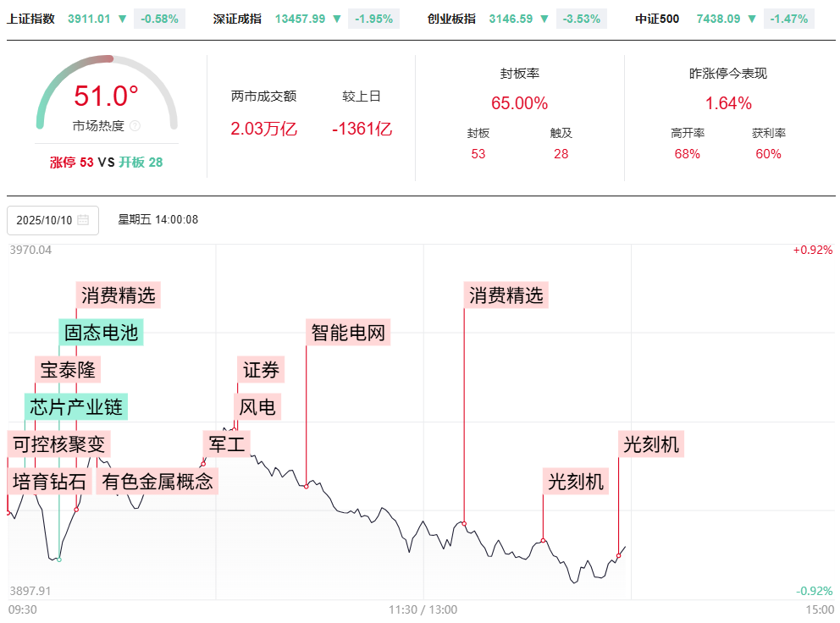Click the down triangle beside 7438.09

(x=752, y=19)
